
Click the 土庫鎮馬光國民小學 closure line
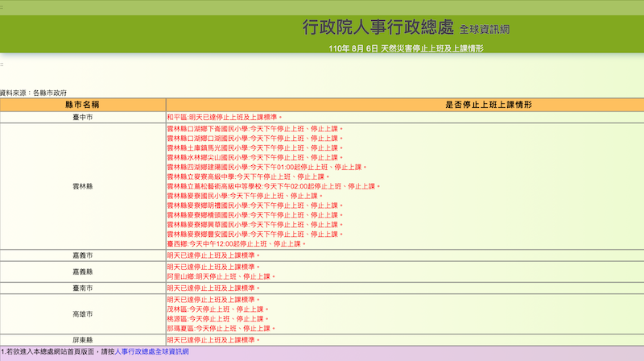point(255,148)
